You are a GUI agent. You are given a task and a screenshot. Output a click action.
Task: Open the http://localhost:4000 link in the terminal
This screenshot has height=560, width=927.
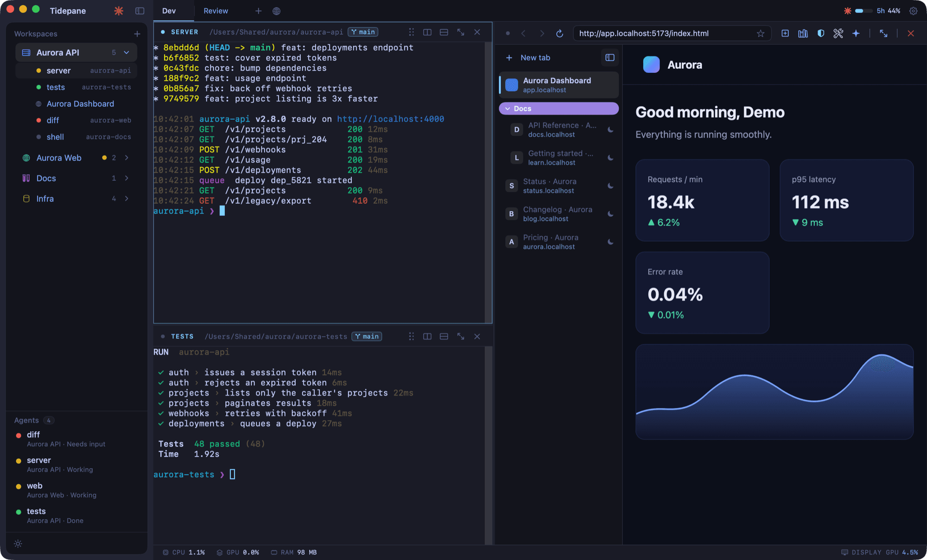[390, 119]
